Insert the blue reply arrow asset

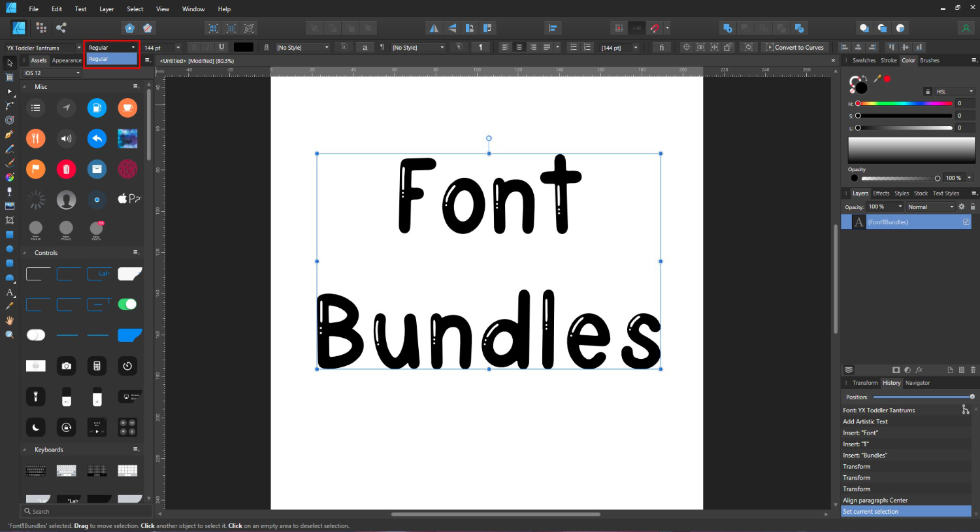97,139
